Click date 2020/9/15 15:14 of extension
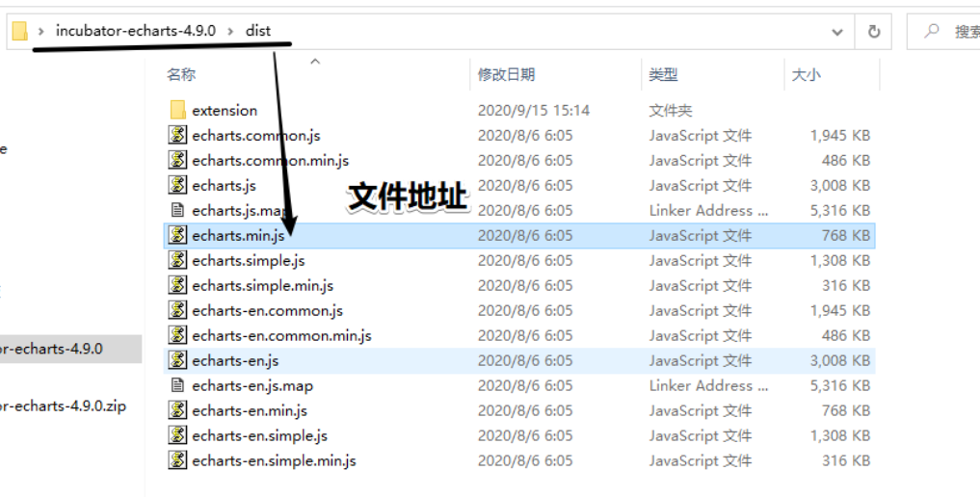The height and width of the screenshot is (497, 980). pyautogui.click(x=533, y=111)
